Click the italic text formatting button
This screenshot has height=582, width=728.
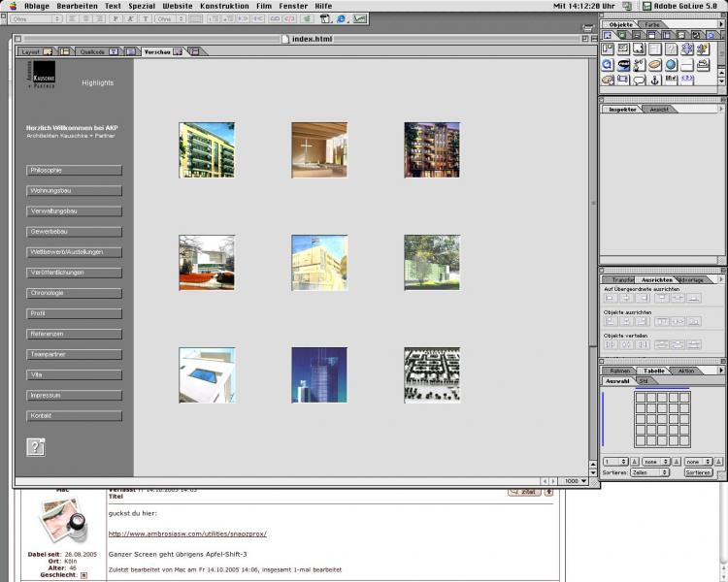(131, 18)
